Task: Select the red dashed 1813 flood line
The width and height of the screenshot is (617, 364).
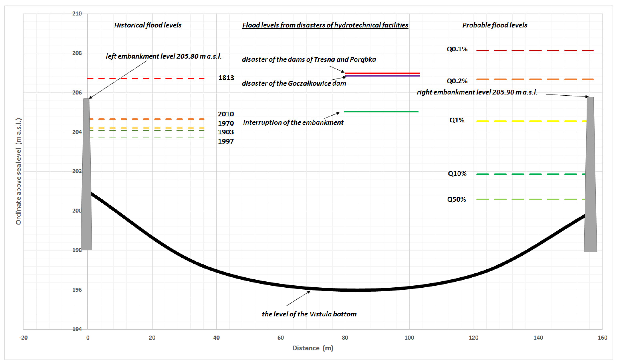Action: point(146,78)
